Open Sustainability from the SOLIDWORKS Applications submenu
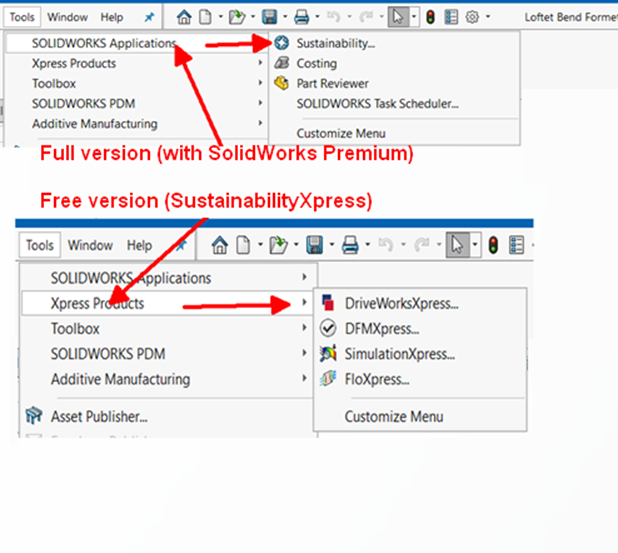Image resolution: width=618 pixels, height=553 pixels. (335, 44)
